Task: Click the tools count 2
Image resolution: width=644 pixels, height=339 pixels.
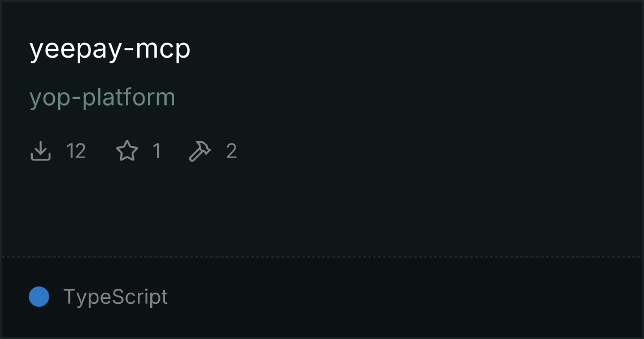Action: (x=232, y=151)
